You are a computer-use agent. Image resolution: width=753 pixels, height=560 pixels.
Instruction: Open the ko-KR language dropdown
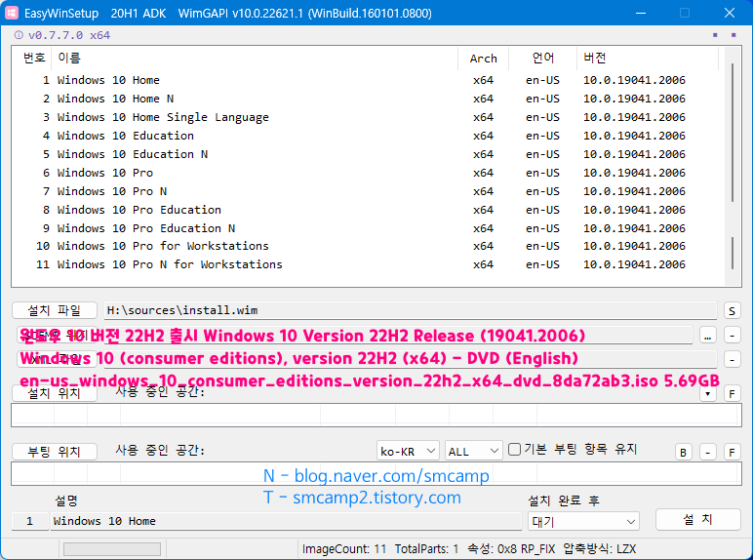(x=408, y=451)
